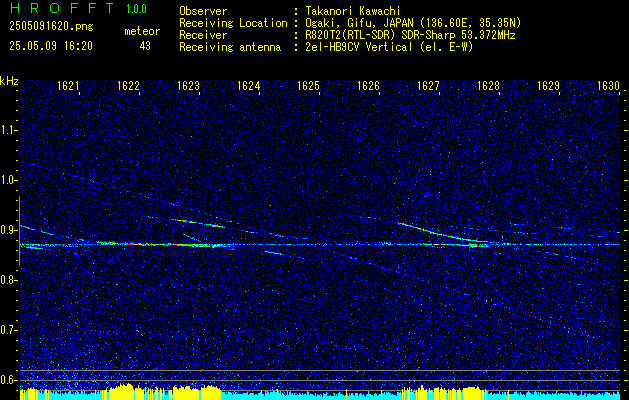Click the gray frequency range bar near 0.9
The height and width of the screenshot is (400, 629).
(19, 231)
